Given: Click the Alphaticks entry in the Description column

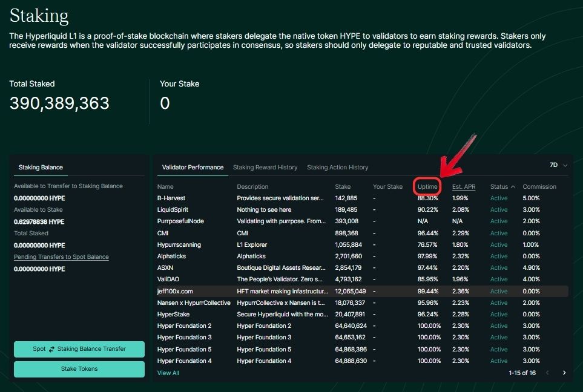Looking at the screenshot, I should 251,256.
